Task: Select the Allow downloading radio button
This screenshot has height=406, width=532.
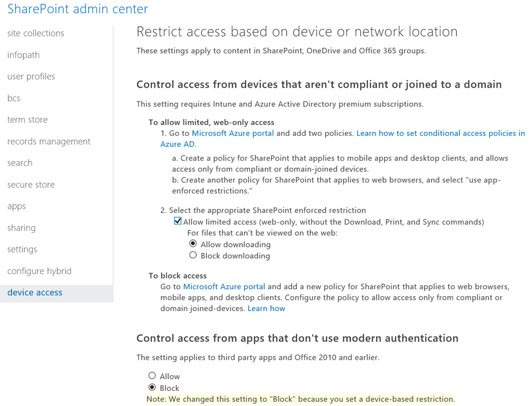Action: point(193,244)
